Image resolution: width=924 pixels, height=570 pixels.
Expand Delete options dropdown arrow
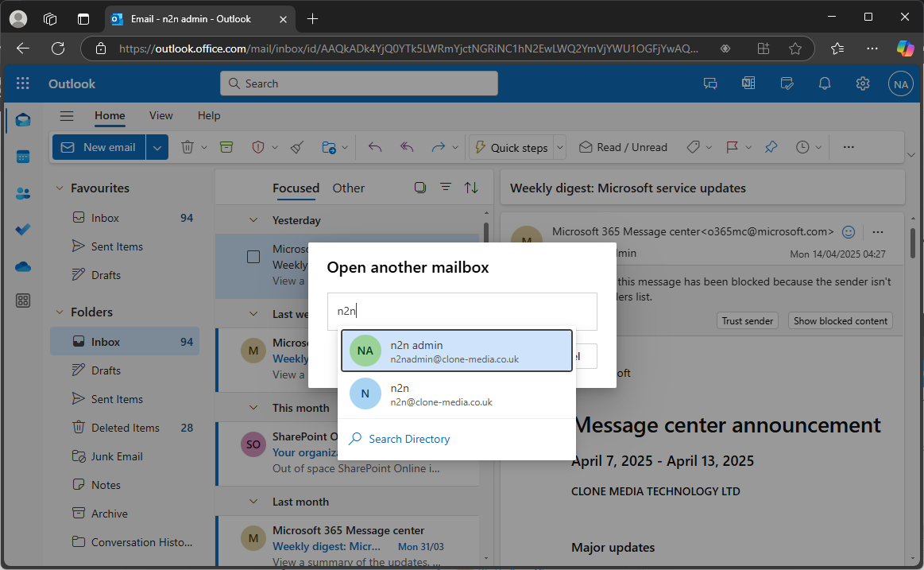(x=204, y=147)
